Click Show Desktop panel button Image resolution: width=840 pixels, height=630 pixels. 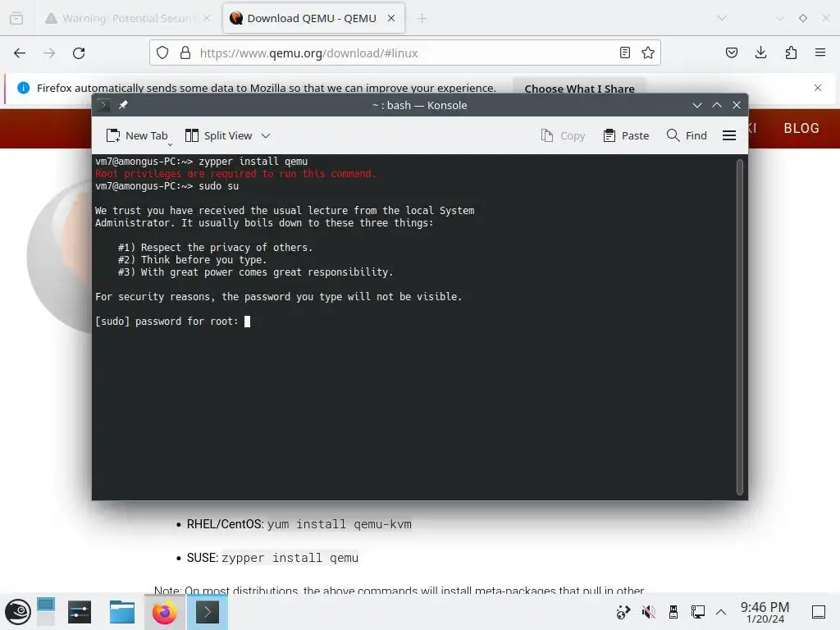(x=819, y=612)
